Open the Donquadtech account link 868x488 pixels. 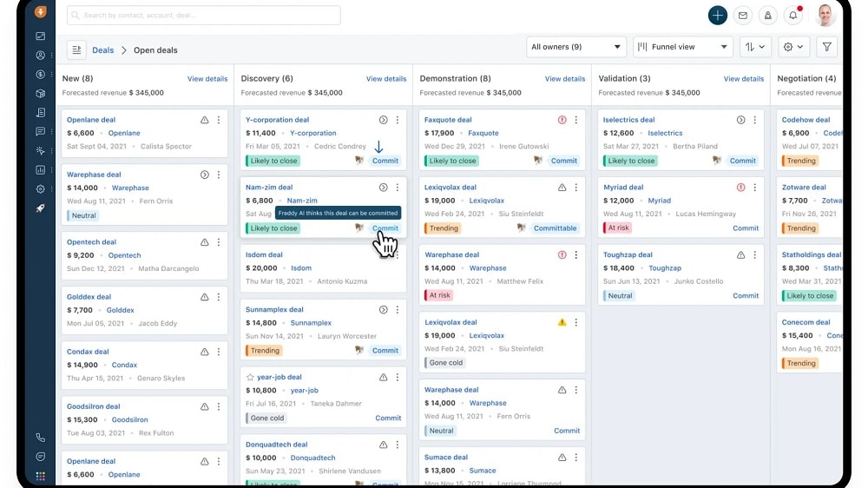(x=312, y=458)
